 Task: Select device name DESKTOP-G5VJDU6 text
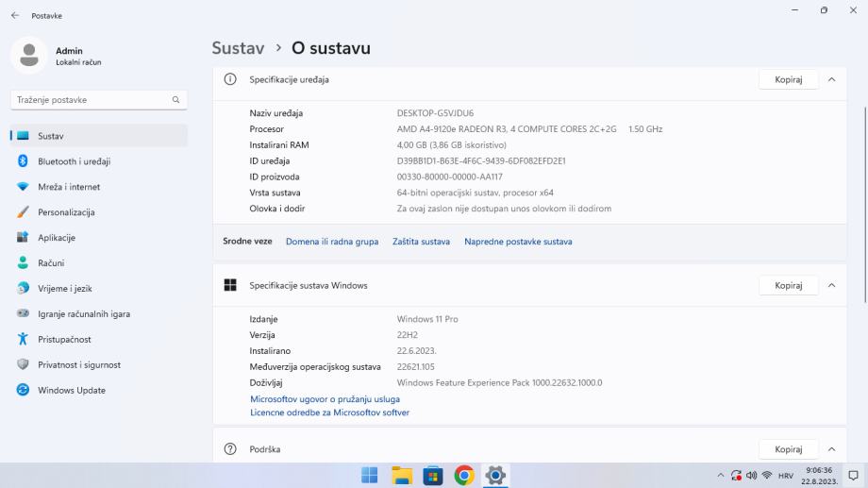(x=435, y=113)
